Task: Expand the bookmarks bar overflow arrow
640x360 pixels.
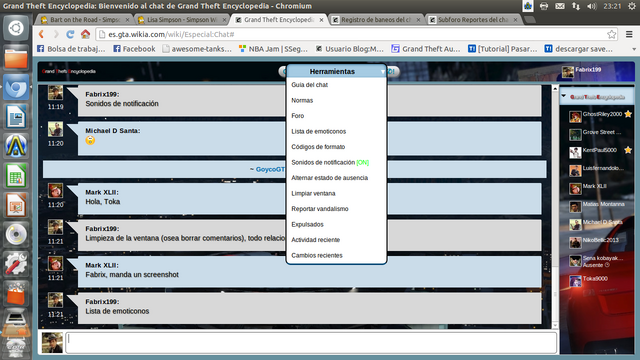Action: [x=634, y=49]
